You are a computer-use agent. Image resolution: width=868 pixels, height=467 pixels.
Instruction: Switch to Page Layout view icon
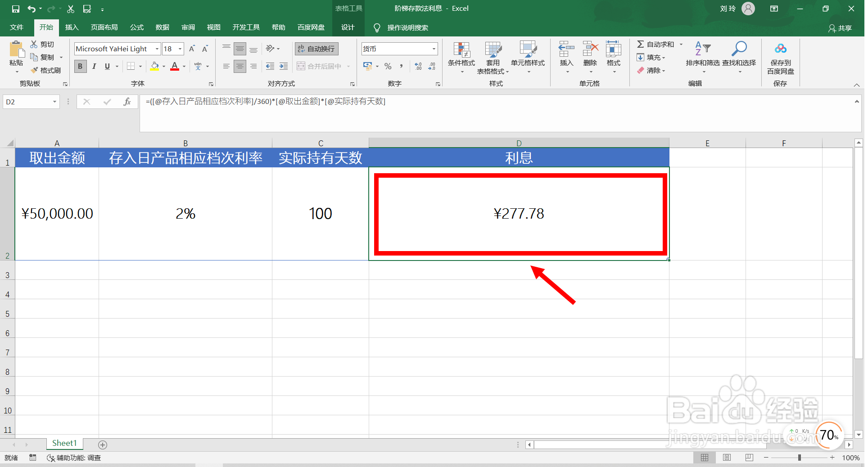coord(727,458)
